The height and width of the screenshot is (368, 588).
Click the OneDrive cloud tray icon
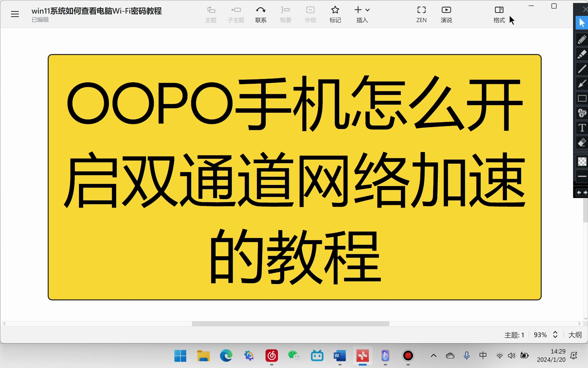click(x=450, y=356)
